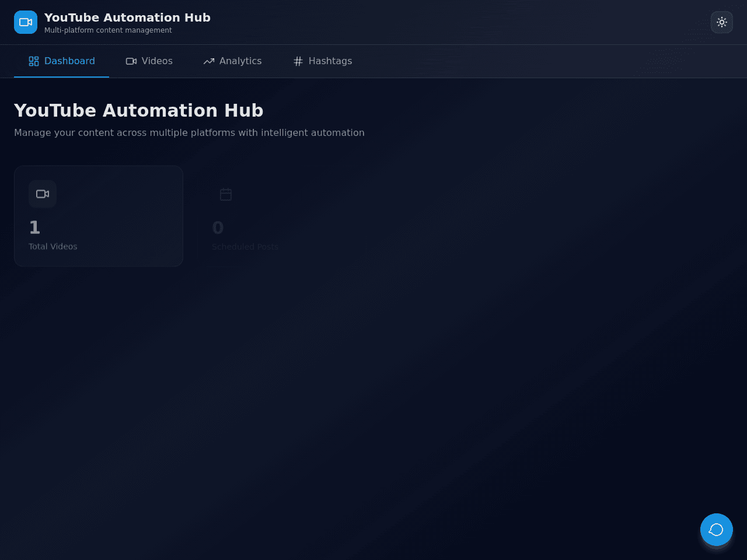The width and height of the screenshot is (747, 560).
Task: Open the Analytics tab
Action: (232, 61)
